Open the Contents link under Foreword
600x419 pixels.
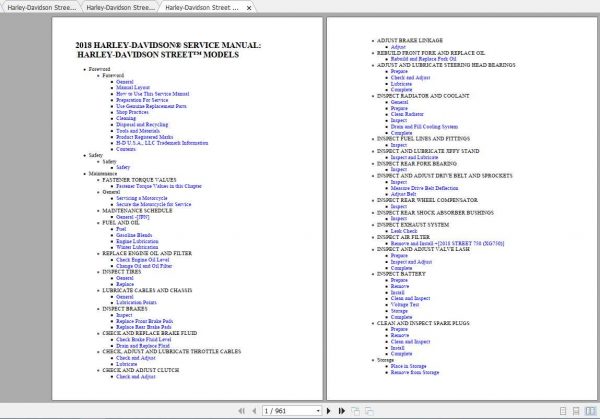click(x=126, y=149)
